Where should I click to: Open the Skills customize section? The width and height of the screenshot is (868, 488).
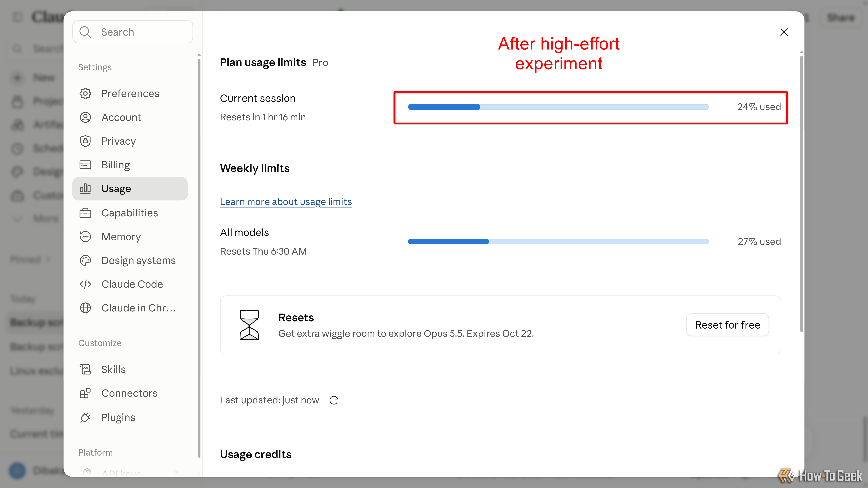click(x=130, y=369)
